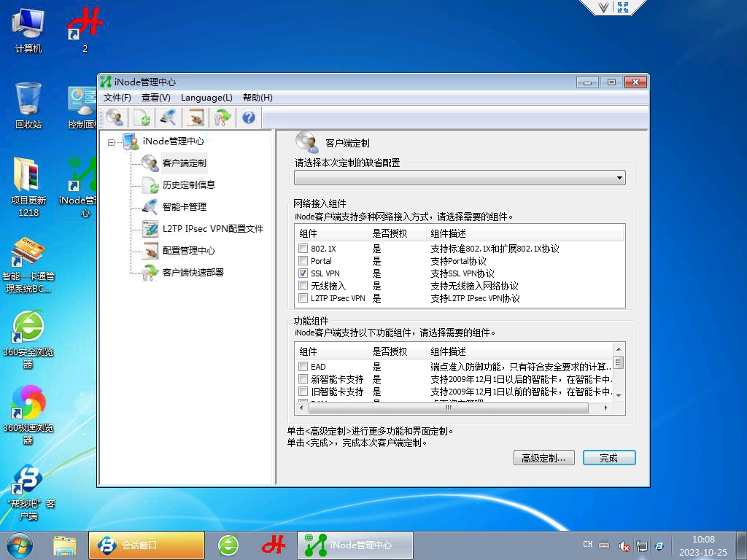The height and width of the screenshot is (560, 747).
Task: Click the 高级定制... button
Action: coord(544,458)
